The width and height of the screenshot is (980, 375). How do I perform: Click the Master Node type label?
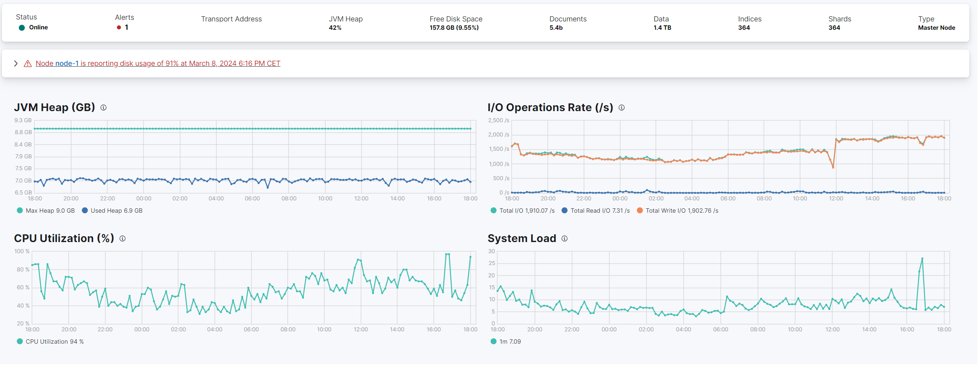point(936,28)
